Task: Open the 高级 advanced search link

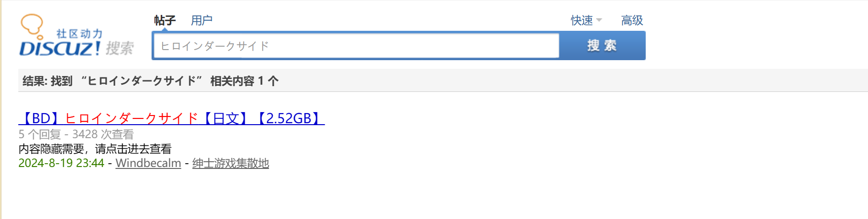Action: coord(632,20)
